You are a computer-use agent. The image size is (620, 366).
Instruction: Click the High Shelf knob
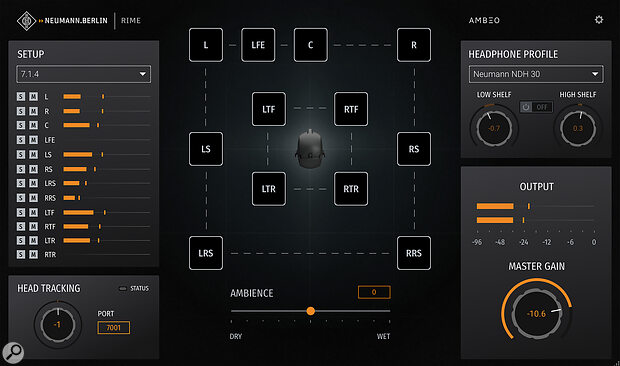point(578,128)
